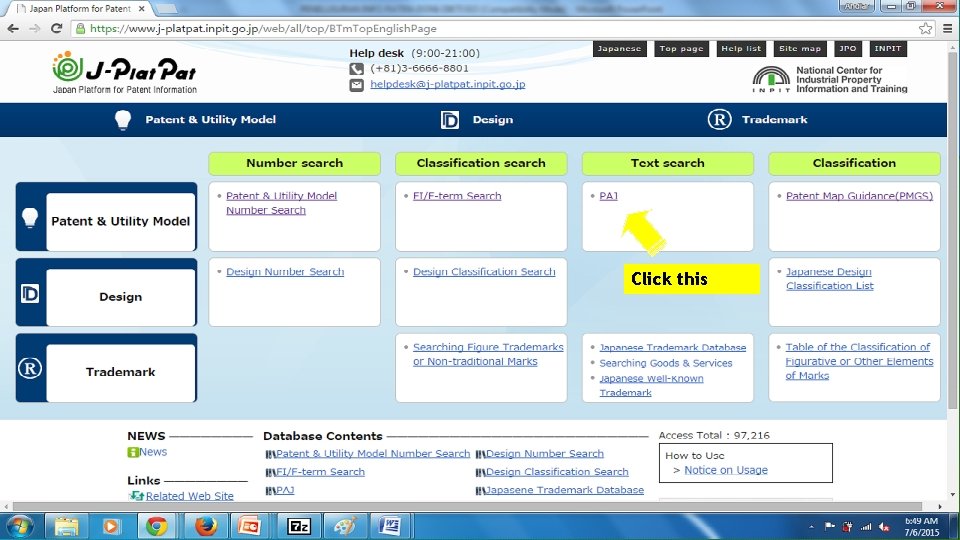Open the Site map button
This screenshot has height=540, width=960.
[x=800, y=49]
